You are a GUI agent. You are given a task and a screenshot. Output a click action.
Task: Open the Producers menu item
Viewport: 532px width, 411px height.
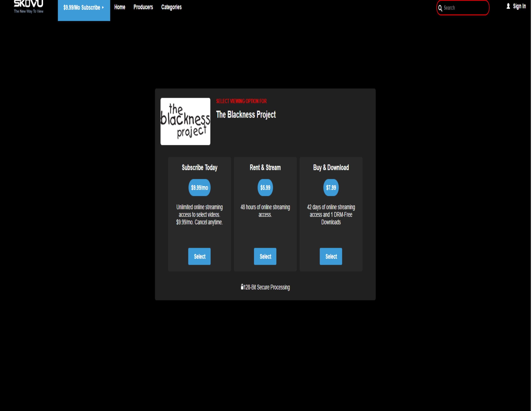pos(143,7)
